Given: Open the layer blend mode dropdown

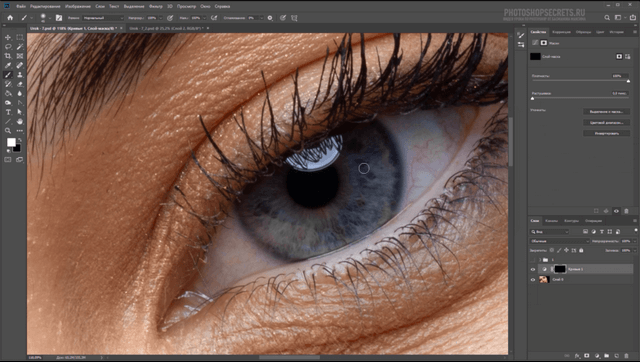Looking at the screenshot, I should [560, 241].
